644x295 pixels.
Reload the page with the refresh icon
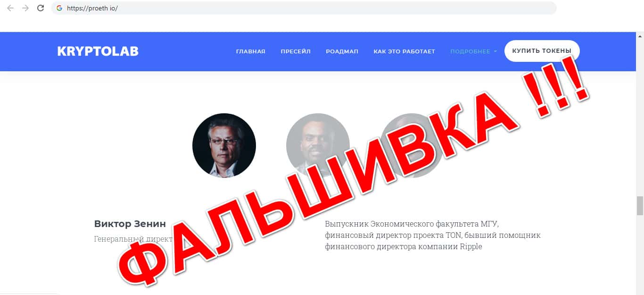coord(41,8)
